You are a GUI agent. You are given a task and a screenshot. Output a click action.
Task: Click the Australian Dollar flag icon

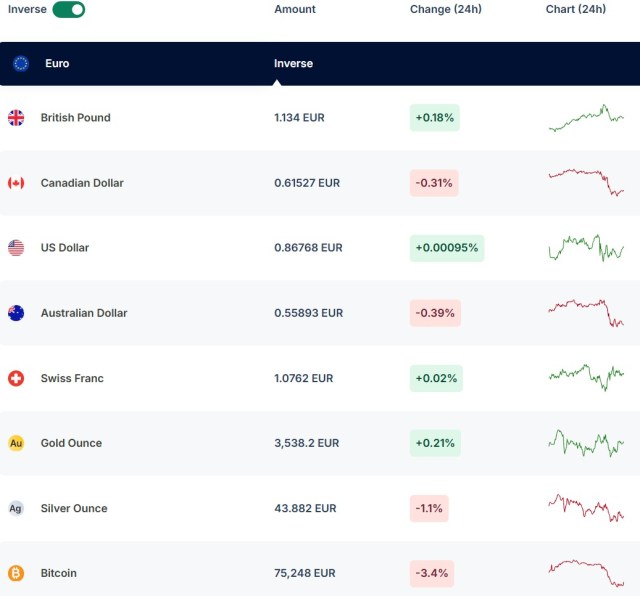[16, 313]
